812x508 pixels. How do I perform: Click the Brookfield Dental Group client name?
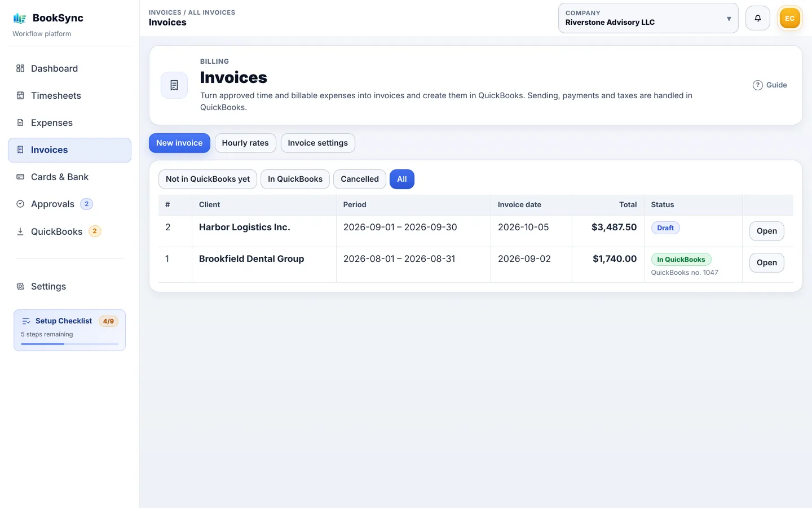point(251,259)
